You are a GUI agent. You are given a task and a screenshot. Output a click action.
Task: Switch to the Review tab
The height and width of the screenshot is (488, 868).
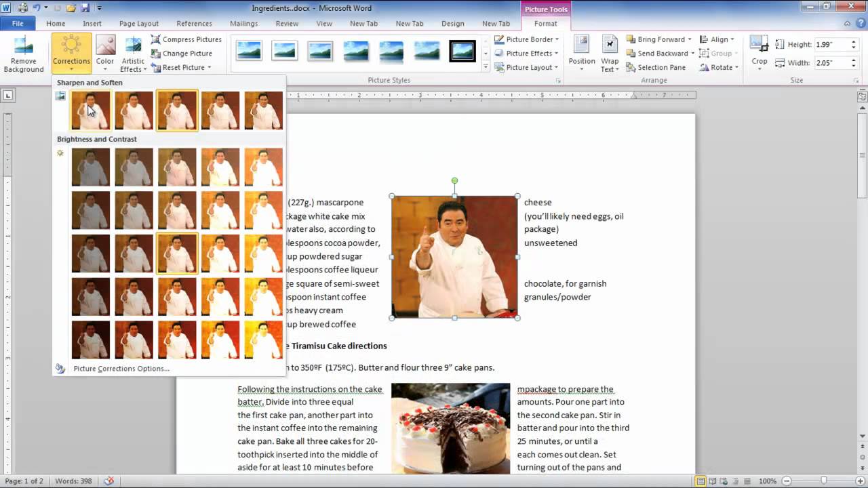(x=287, y=24)
